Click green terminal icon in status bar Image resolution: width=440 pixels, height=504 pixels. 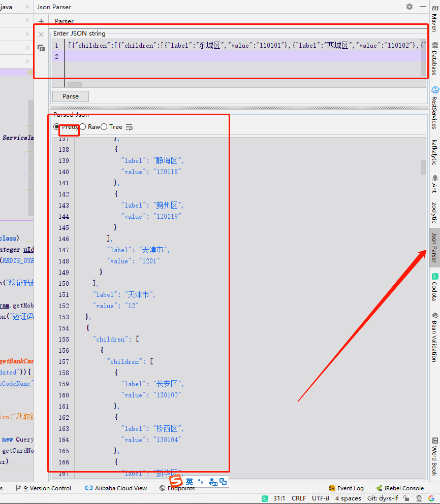coord(265,498)
